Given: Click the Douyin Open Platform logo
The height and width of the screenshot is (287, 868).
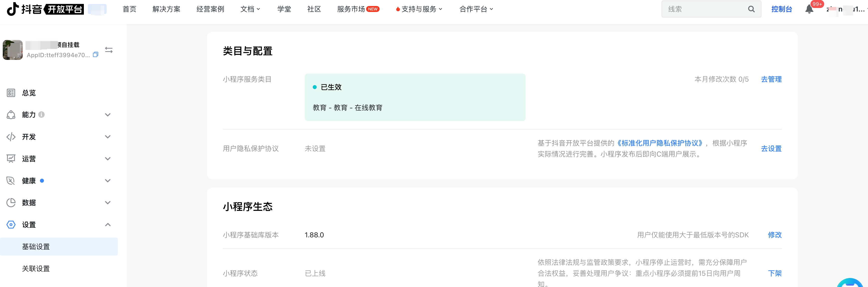Looking at the screenshot, I should pos(45,9).
